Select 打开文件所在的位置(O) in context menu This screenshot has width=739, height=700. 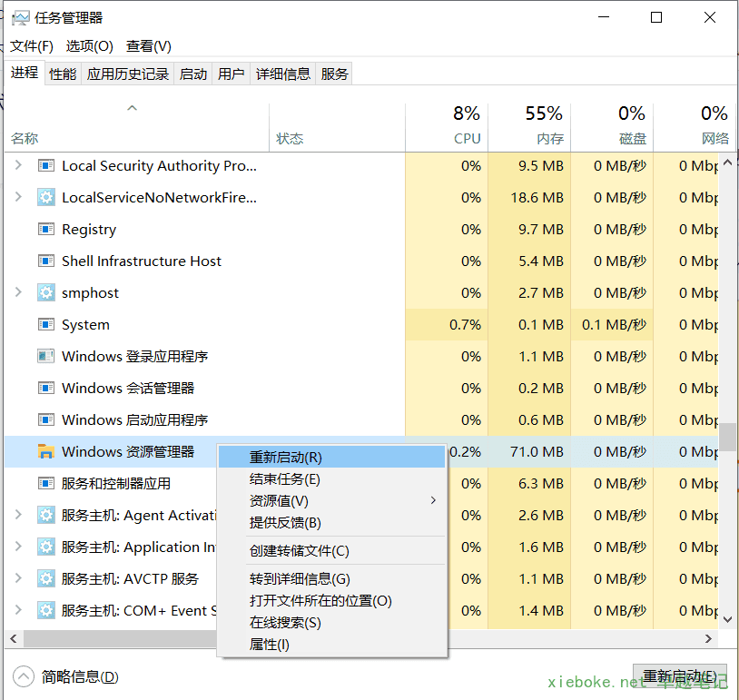(320, 601)
